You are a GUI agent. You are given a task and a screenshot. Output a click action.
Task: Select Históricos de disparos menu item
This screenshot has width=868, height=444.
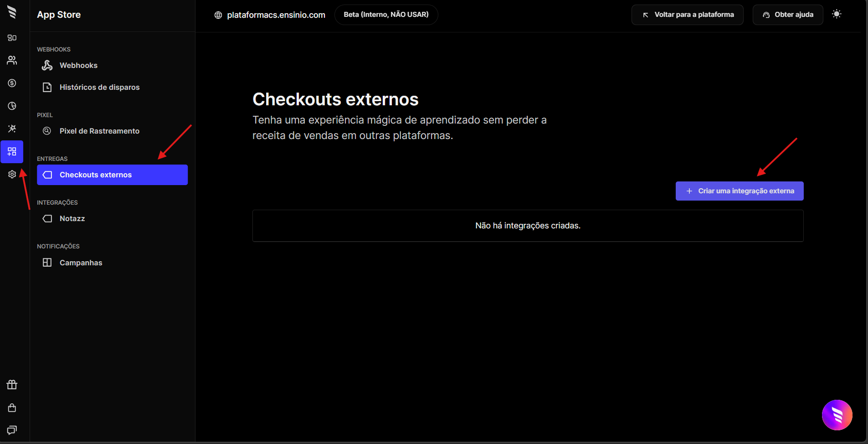tap(99, 88)
